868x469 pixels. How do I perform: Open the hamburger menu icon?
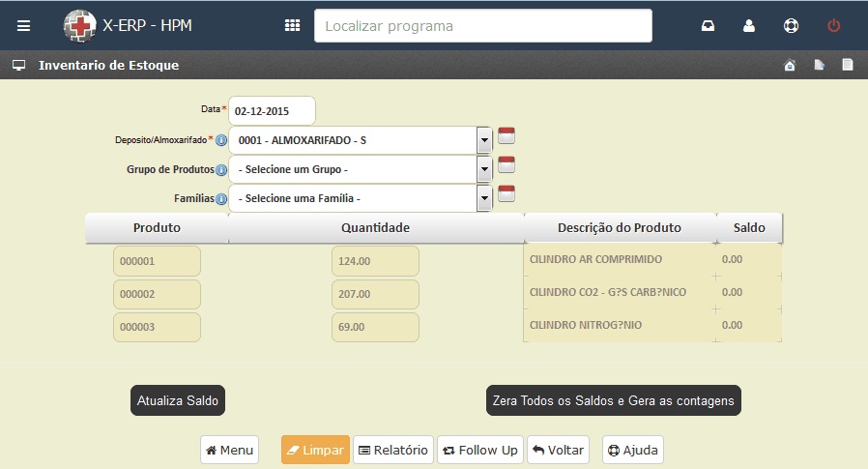pyautogui.click(x=23, y=25)
